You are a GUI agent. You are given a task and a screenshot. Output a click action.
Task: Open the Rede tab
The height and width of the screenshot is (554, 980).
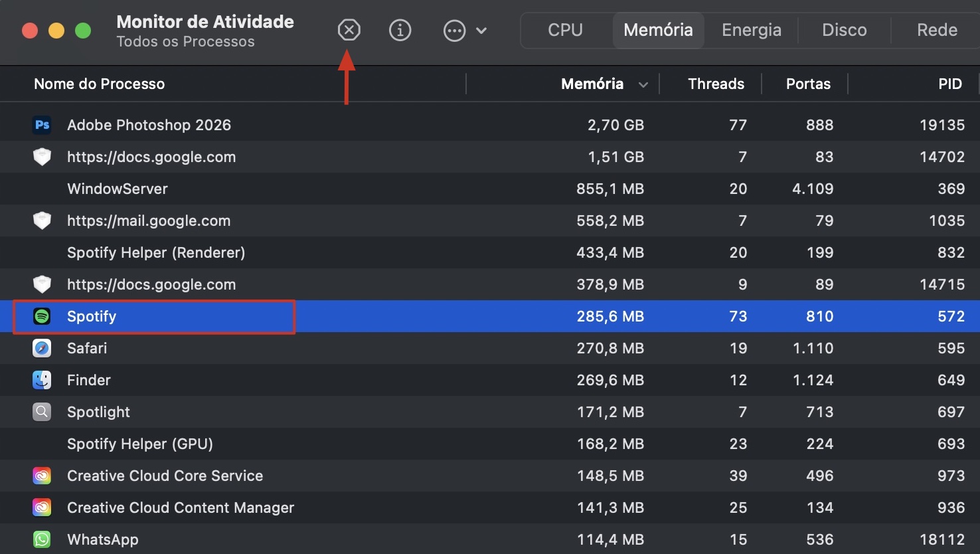coord(936,30)
